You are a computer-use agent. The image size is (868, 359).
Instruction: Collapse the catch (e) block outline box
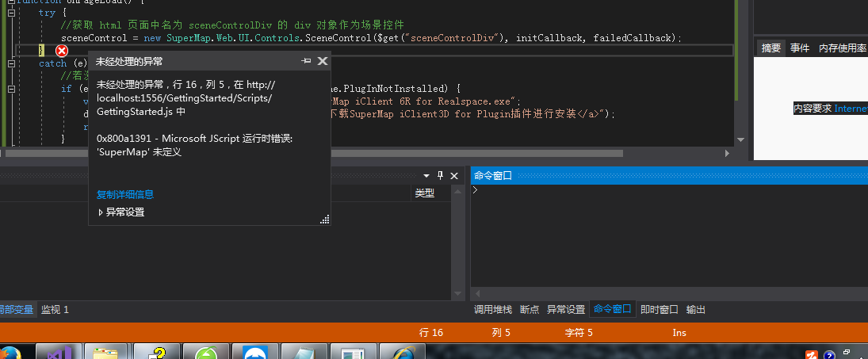(11, 63)
